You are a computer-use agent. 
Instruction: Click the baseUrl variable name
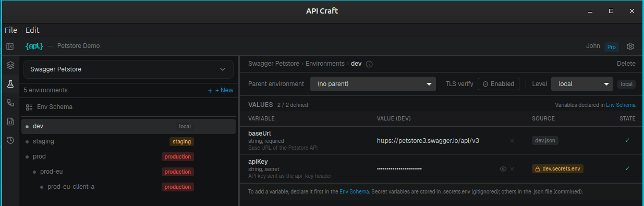pos(259,134)
